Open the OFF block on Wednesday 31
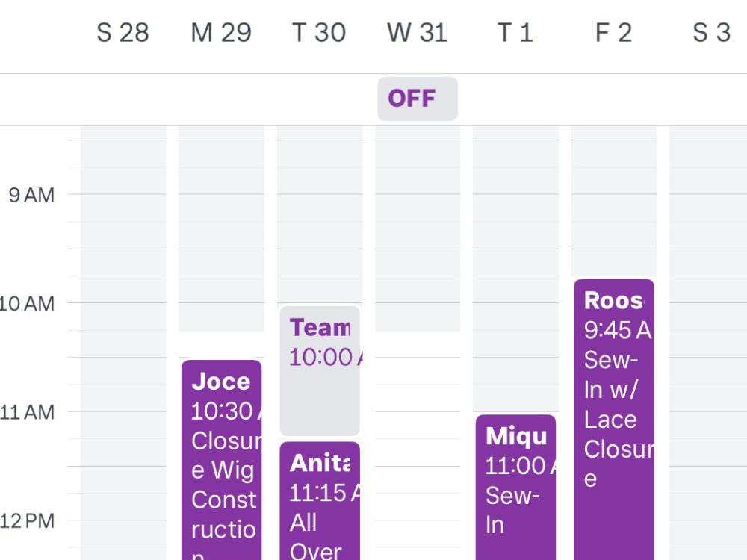The image size is (747, 560). pos(418,99)
